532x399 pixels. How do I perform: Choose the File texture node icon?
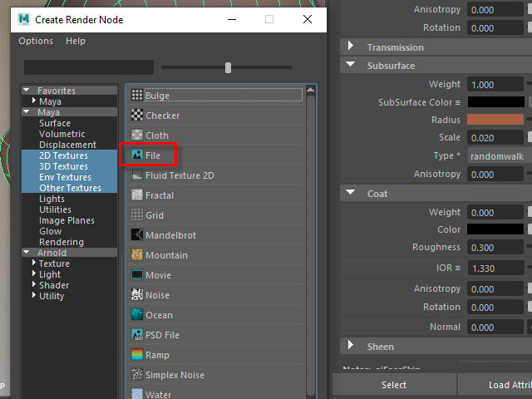137,155
